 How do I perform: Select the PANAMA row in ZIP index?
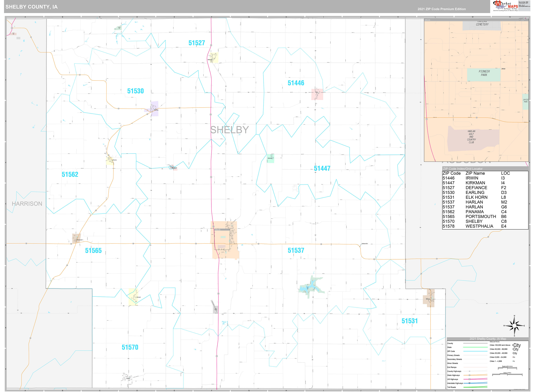pos(485,212)
